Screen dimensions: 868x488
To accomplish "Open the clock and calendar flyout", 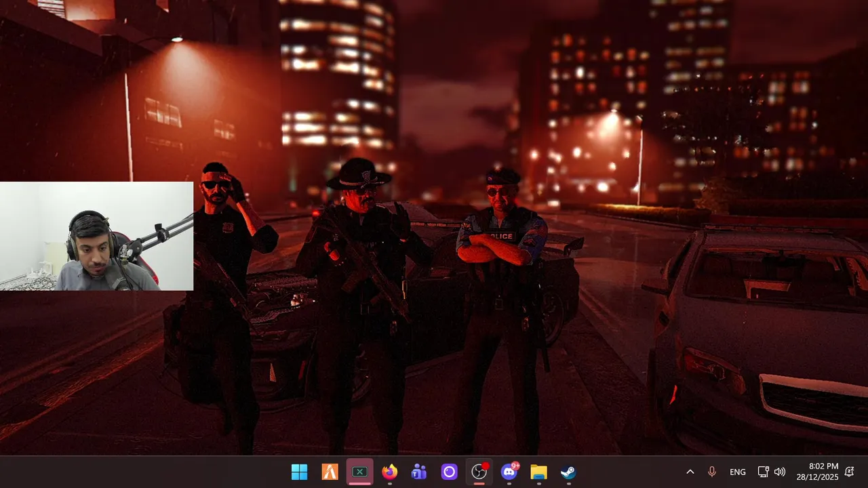I will pos(817,472).
